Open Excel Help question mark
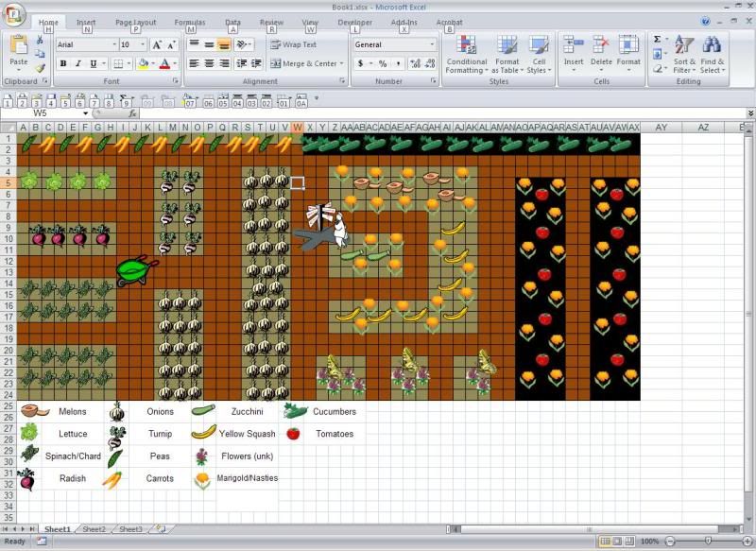Screen dimensions: 756x551 pos(705,21)
